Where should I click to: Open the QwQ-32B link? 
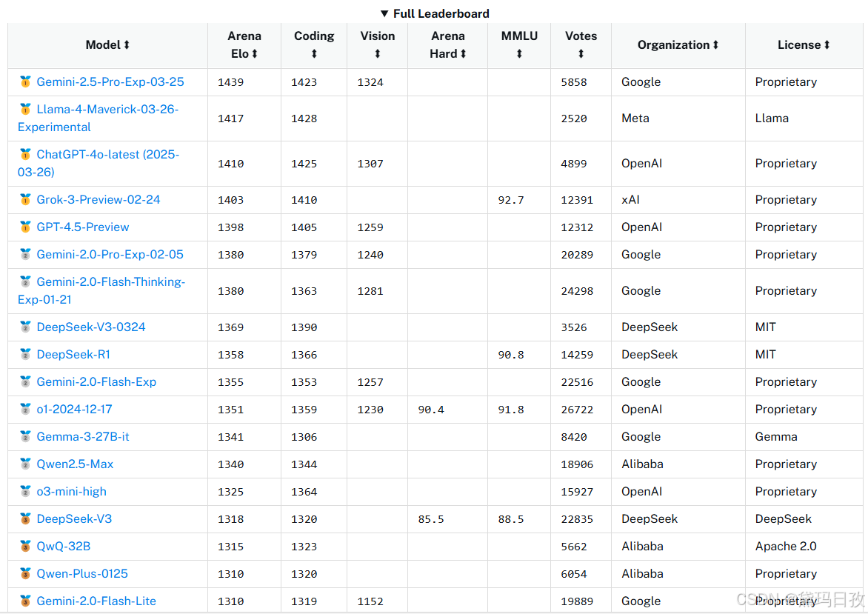click(x=63, y=546)
